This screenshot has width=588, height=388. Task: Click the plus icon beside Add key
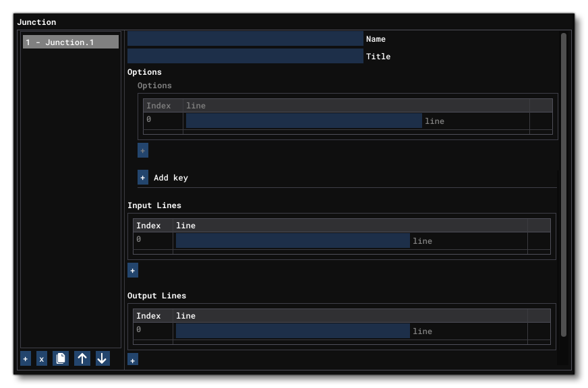(x=143, y=178)
